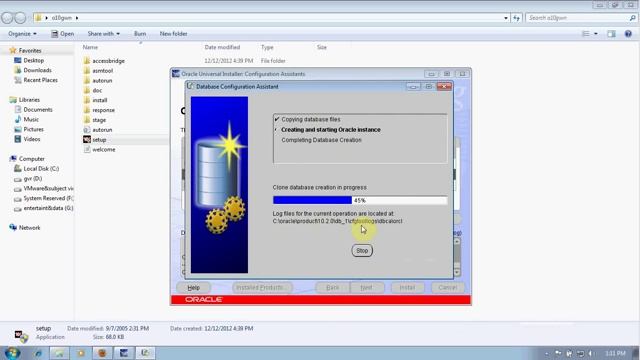The image size is (640, 360).
Task: Click the Open toolbar command
Action: pos(63,34)
